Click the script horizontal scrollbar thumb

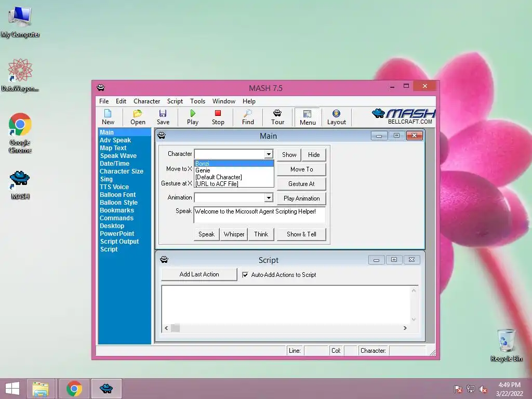[x=175, y=328]
